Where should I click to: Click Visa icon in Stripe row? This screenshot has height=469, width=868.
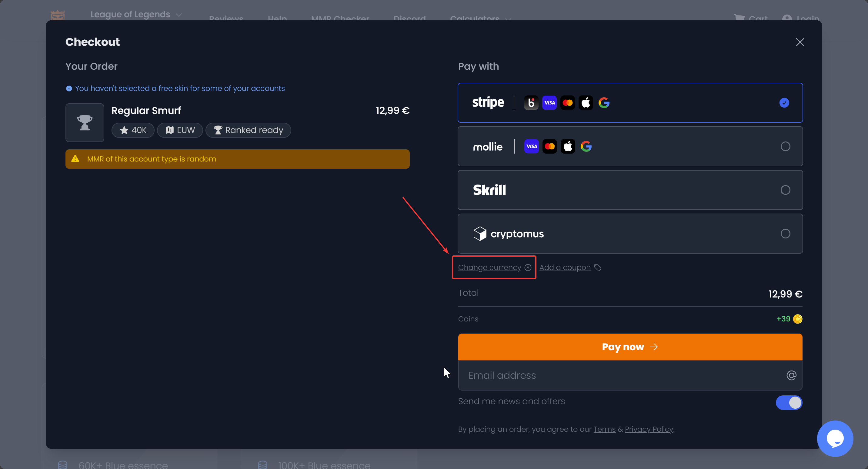point(549,103)
